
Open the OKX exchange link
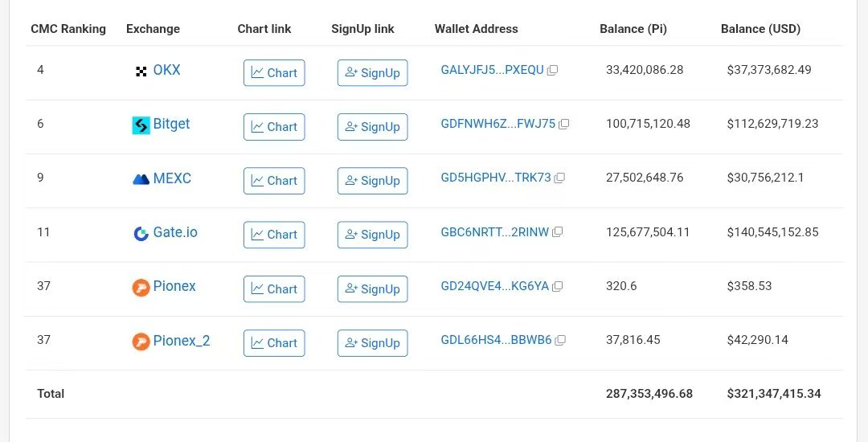tap(166, 70)
